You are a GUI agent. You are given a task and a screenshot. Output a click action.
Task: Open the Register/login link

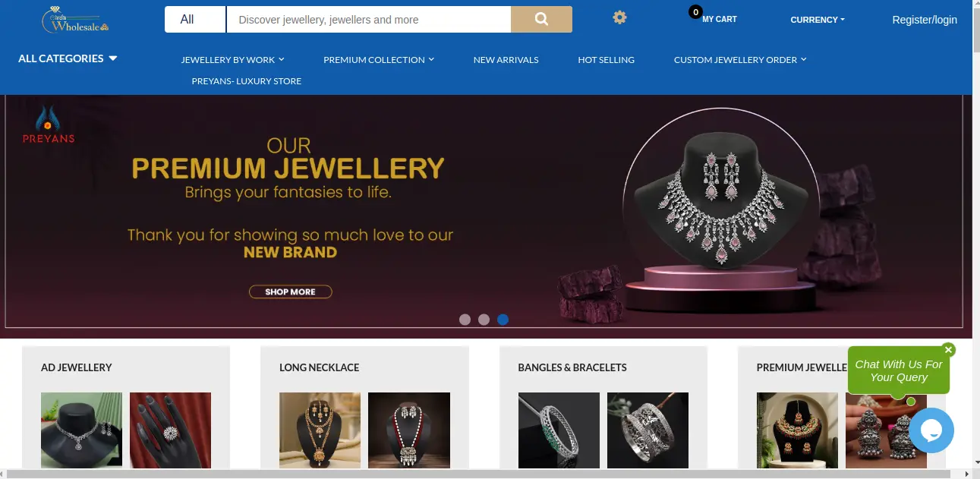925,20
